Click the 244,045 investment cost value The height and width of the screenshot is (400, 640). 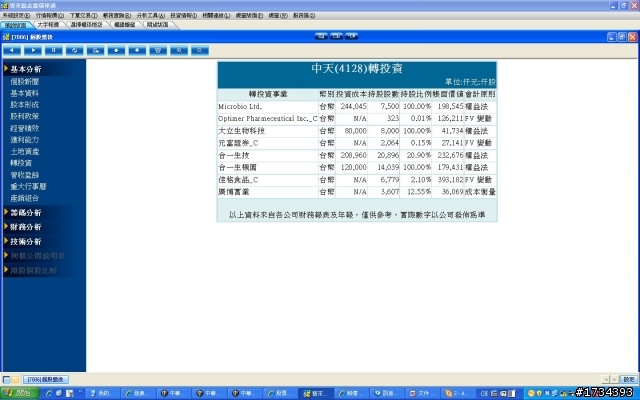click(353, 107)
